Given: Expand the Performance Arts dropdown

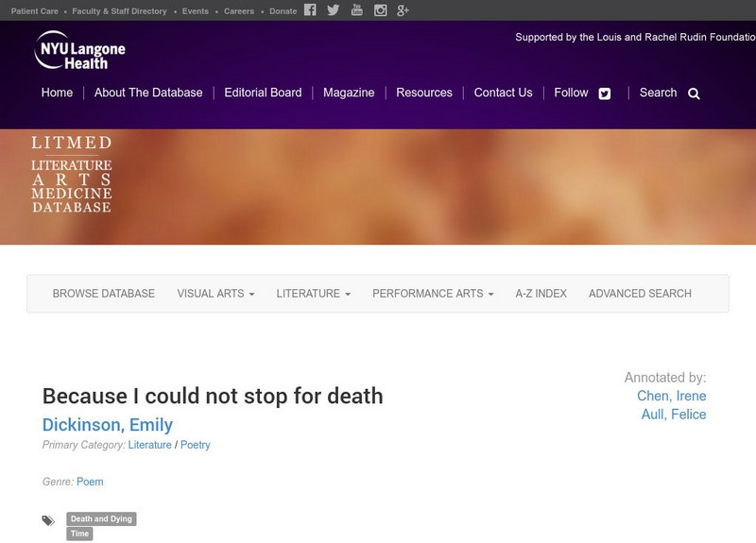Looking at the screenshot, I should 433,294.
